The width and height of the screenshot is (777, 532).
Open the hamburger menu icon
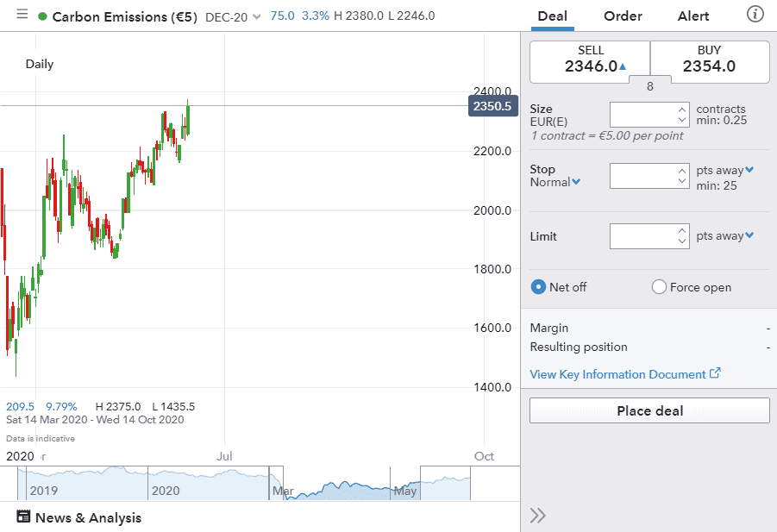coord(22,16)
